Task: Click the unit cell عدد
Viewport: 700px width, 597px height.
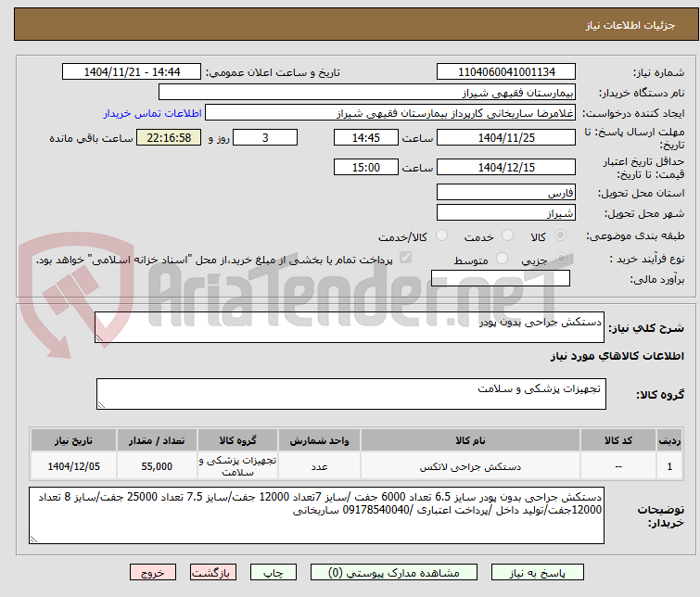Action: click(319, 466)
